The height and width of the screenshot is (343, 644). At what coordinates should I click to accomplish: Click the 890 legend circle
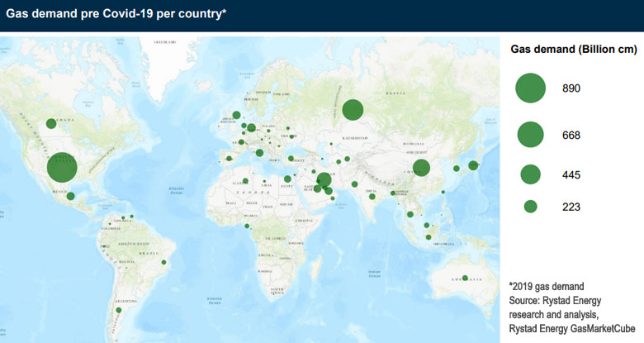pos(530,88)
